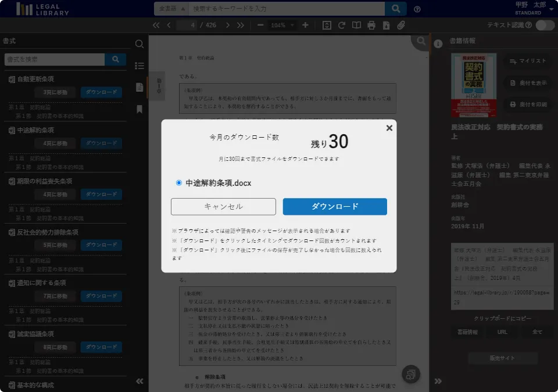Open the 甲野 太郎 user account menu

pos(535,8)
